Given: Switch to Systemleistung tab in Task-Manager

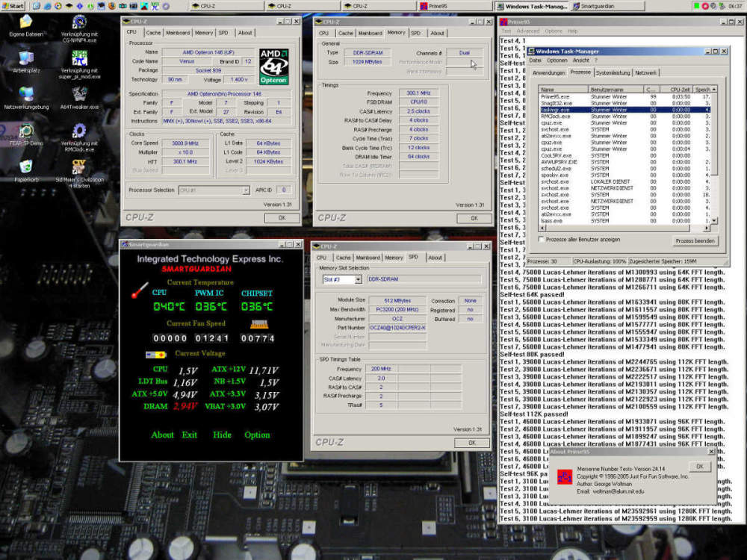Looking at the screenshot, I should tap(613, 73).
